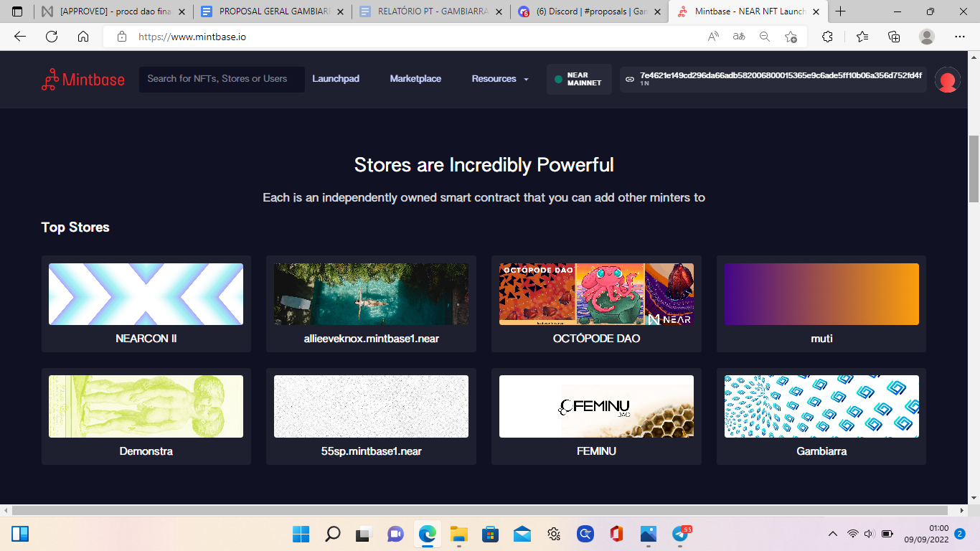Open 55sp.mintbase1.near store link
This screenshot has width=980, height=551.
pos(372,451)
